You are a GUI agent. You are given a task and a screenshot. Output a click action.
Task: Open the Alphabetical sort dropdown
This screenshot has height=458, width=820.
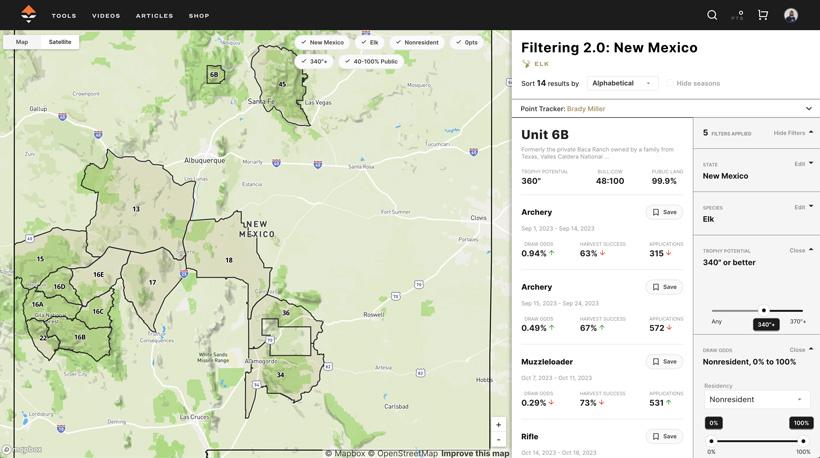click(621, 83)
